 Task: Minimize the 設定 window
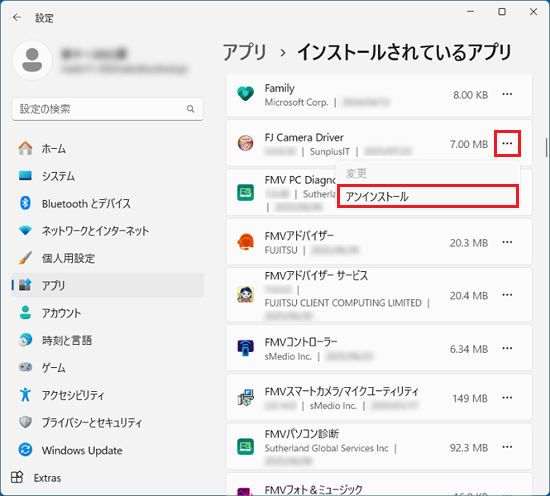pos(470,12)
